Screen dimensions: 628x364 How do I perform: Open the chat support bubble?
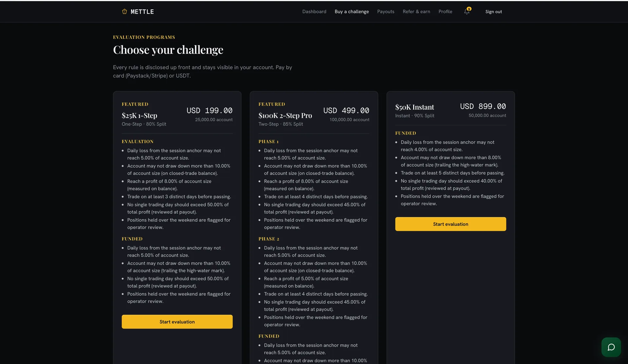611,347
